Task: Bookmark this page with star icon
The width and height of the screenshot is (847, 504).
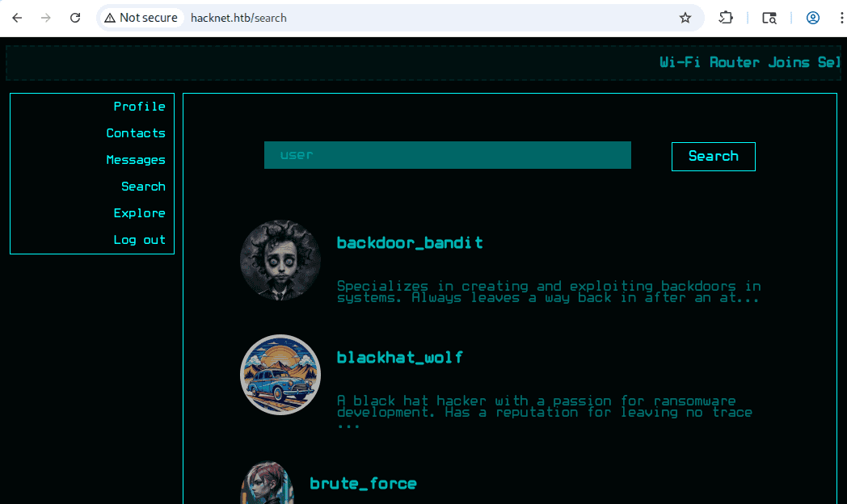Action: [x=685, y=18]
